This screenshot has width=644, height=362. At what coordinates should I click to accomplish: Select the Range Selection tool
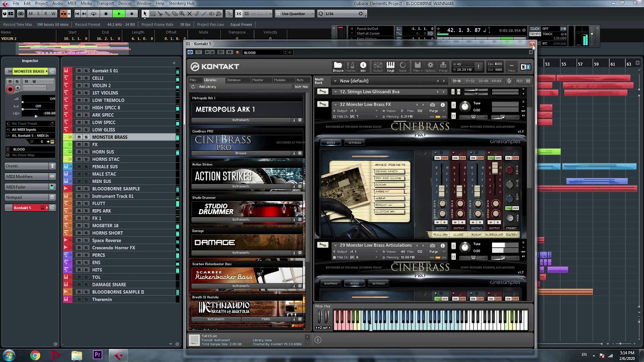tap(152, 14)
